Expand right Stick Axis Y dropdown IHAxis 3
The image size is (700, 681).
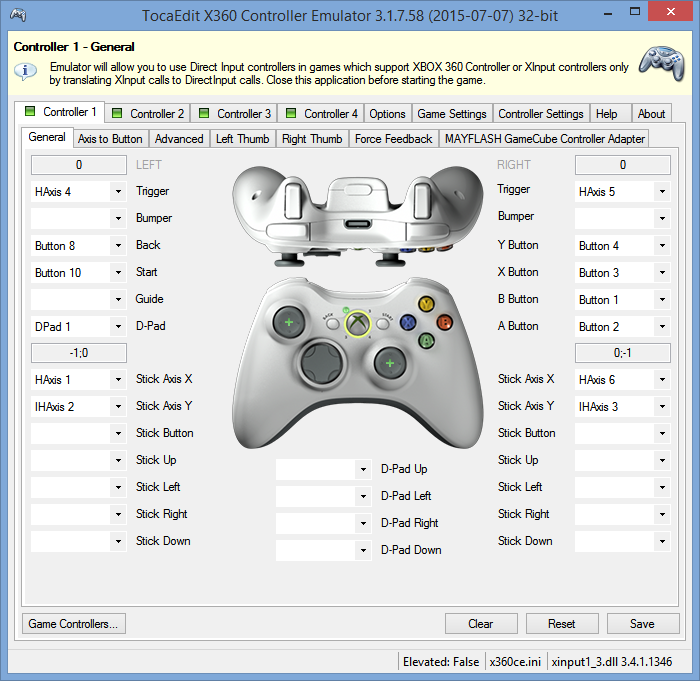[x=662, y=406]
